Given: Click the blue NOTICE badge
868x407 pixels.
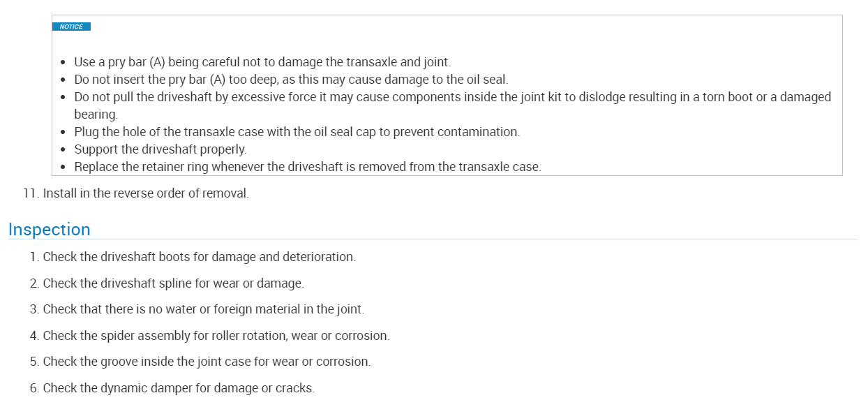Looking at the screenshot, I should click(71, 27).
